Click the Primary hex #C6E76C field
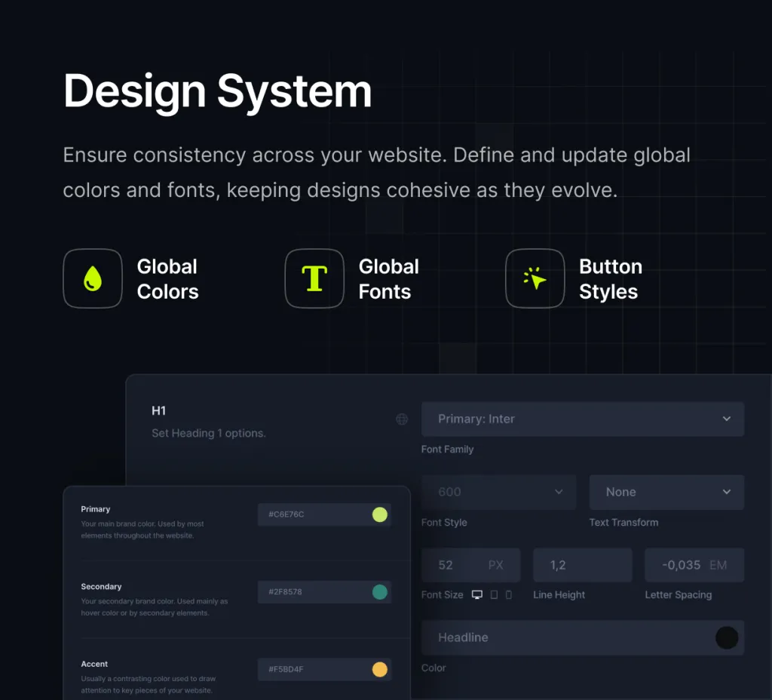 point(311,514)
